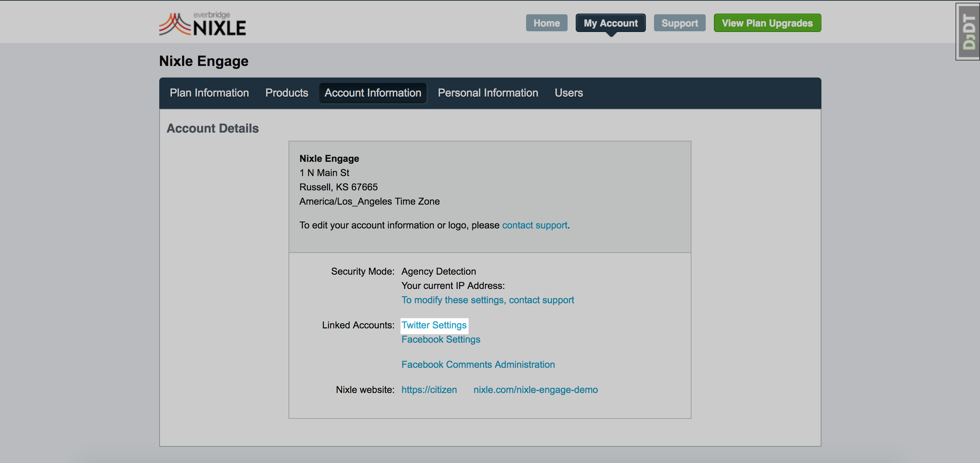Click the Account Details heading
This screenshot has height=463, width=980.
click(213, 128)
